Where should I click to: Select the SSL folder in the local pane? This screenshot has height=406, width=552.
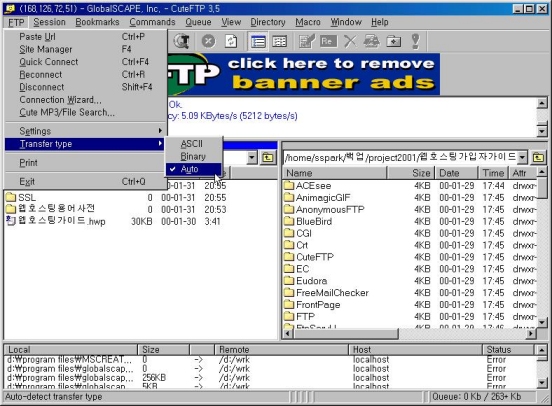point(27,198)
